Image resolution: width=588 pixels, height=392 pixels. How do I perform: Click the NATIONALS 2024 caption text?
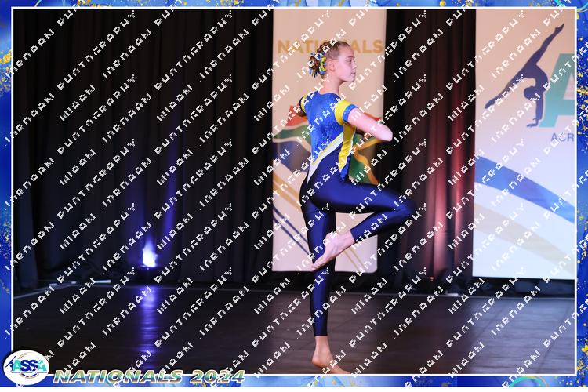(149, 376)
